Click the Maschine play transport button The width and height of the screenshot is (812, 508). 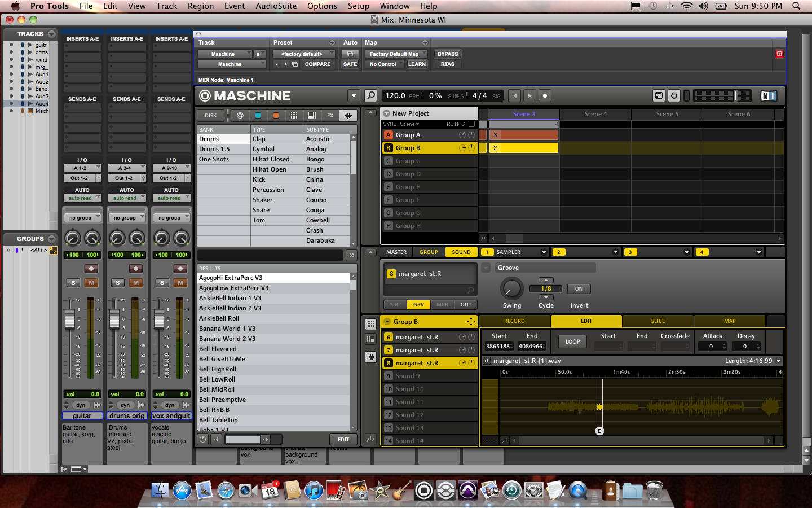point(529,96)
